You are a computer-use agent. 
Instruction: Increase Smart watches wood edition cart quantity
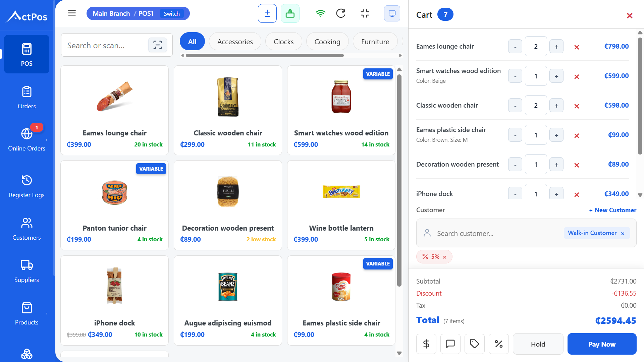pos(556,76)
